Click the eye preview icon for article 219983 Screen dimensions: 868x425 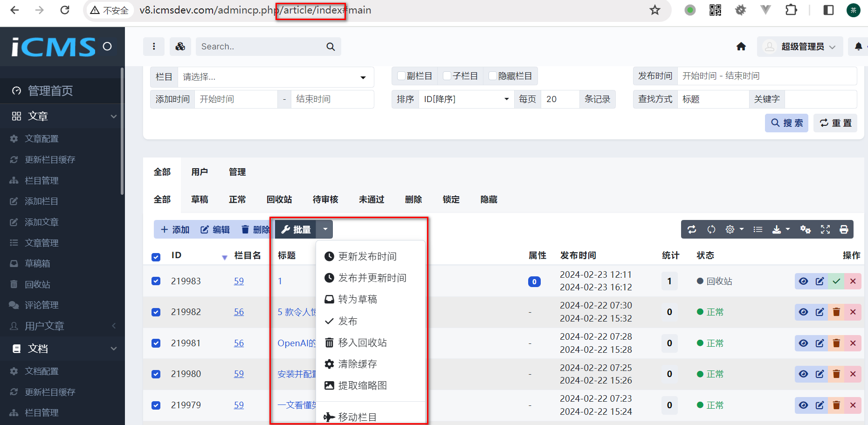(x=803, y=281)
